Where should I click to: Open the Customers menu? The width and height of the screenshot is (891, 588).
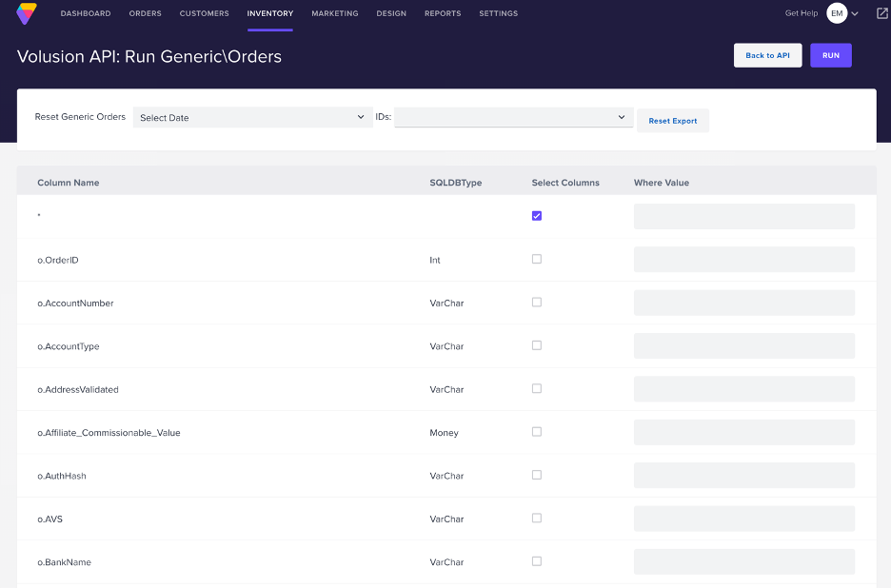click(x=204, y=13)
